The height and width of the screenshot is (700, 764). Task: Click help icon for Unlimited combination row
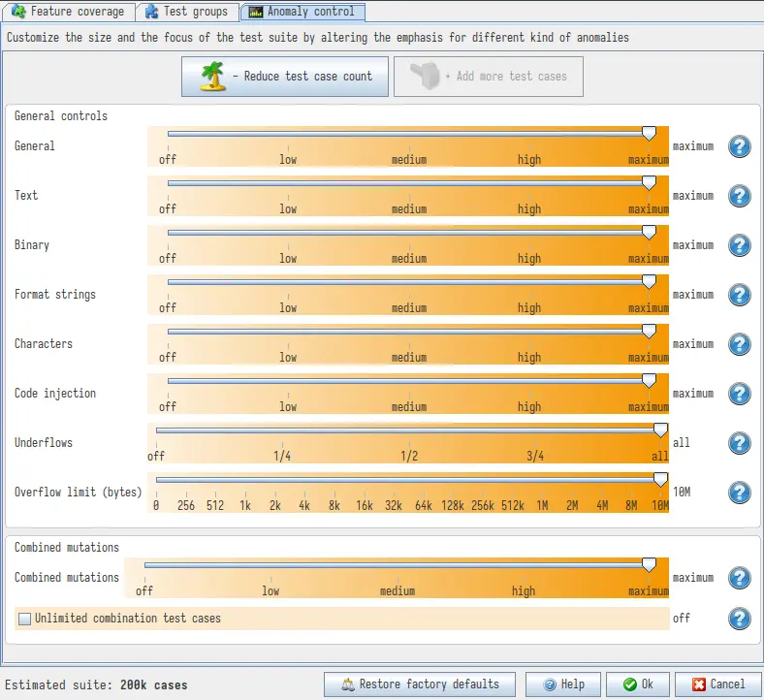739,619
